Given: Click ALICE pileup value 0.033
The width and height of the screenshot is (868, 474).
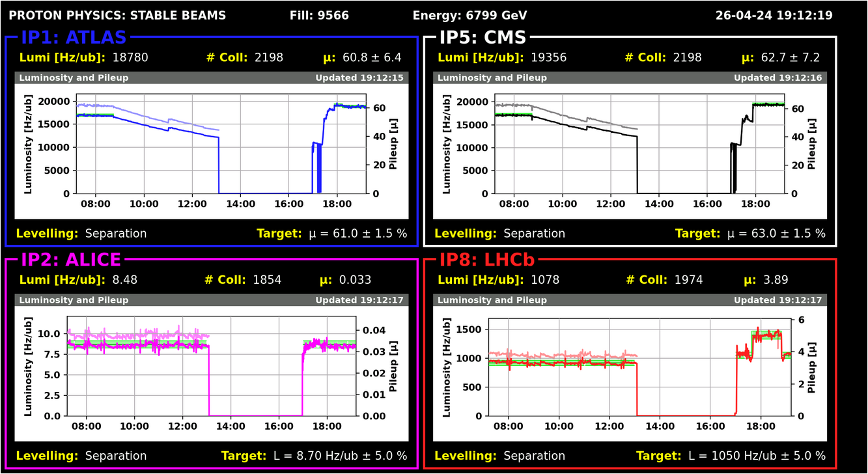Looking at the screenshot, I should click(355, 280).
